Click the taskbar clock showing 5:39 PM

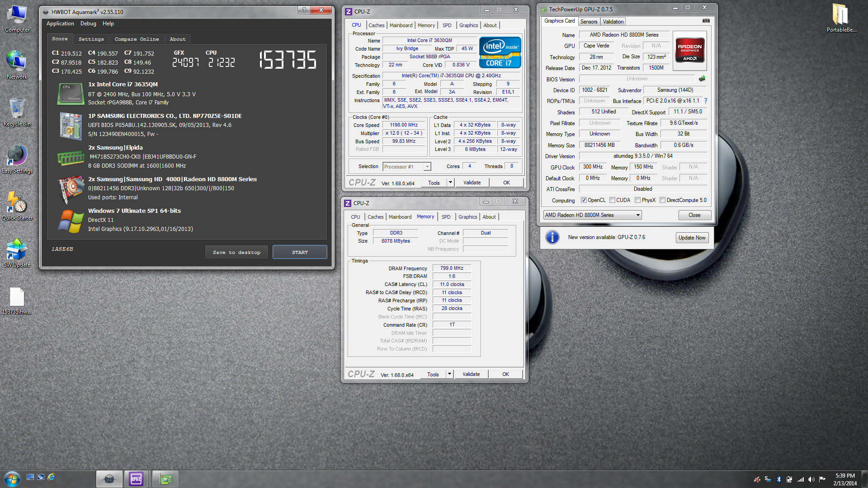pyautogui.click(x=844, y=479)
